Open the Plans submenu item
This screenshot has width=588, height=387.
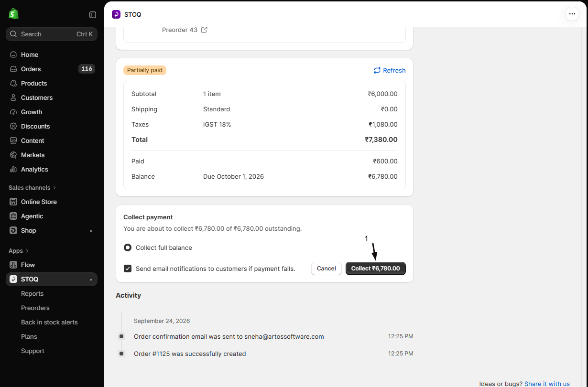[x=29, y=336]
